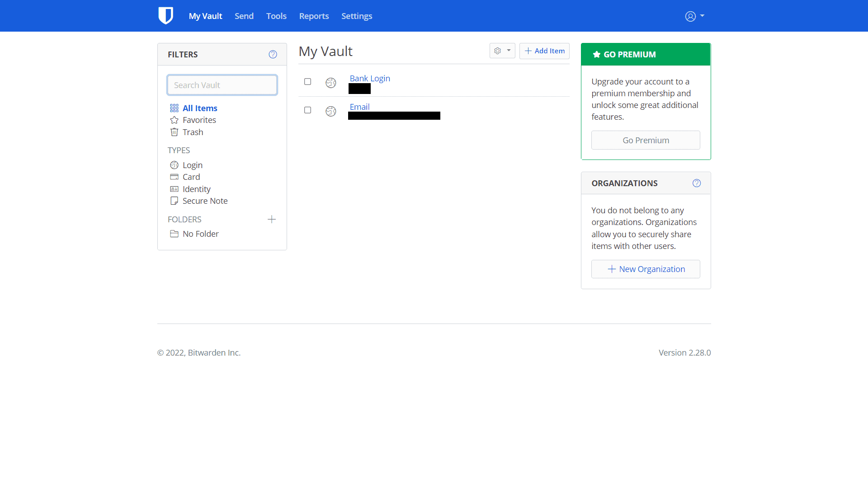Focus the Search Vault field

click(222, 85)
